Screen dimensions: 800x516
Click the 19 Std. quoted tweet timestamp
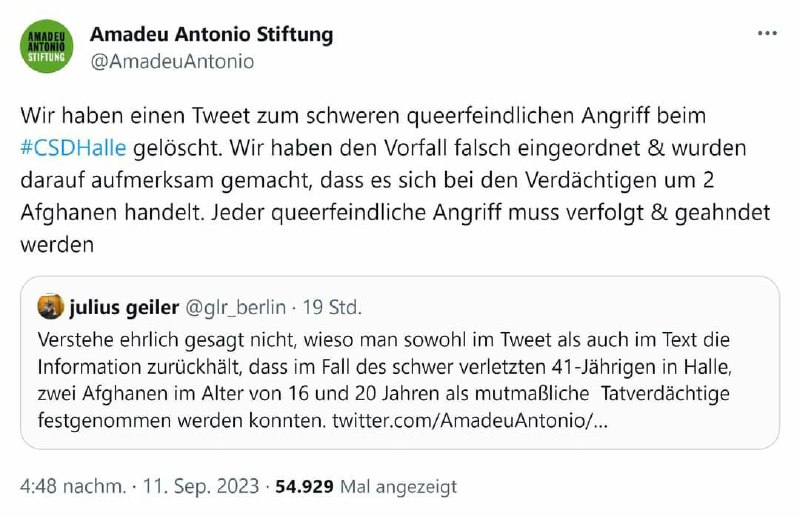point(331,306)
